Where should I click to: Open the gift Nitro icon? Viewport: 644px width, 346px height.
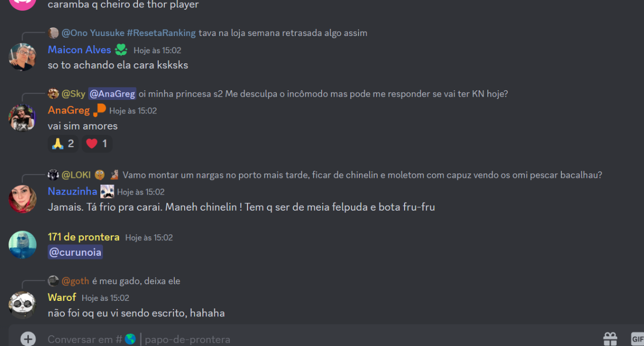click(610, 338)
